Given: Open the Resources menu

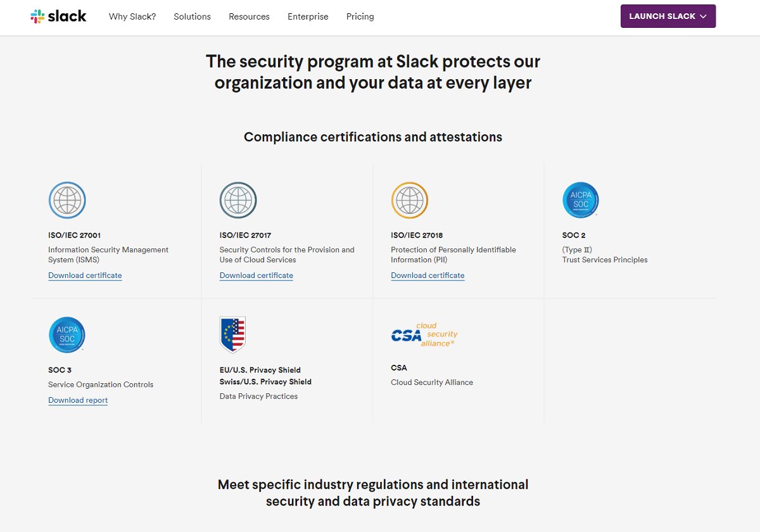Looking at the screenshot, I should [249, 16].
